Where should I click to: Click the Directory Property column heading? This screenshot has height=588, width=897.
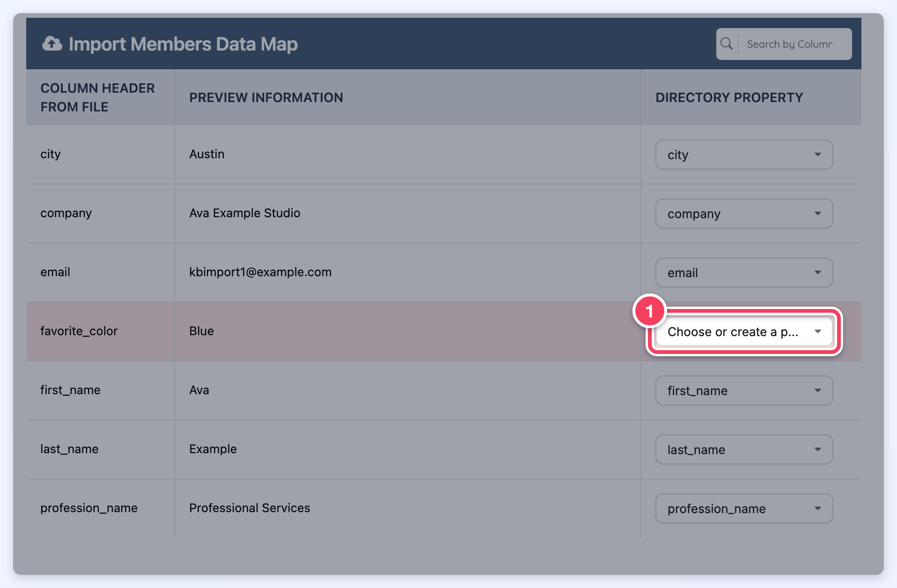pos(729,97)
